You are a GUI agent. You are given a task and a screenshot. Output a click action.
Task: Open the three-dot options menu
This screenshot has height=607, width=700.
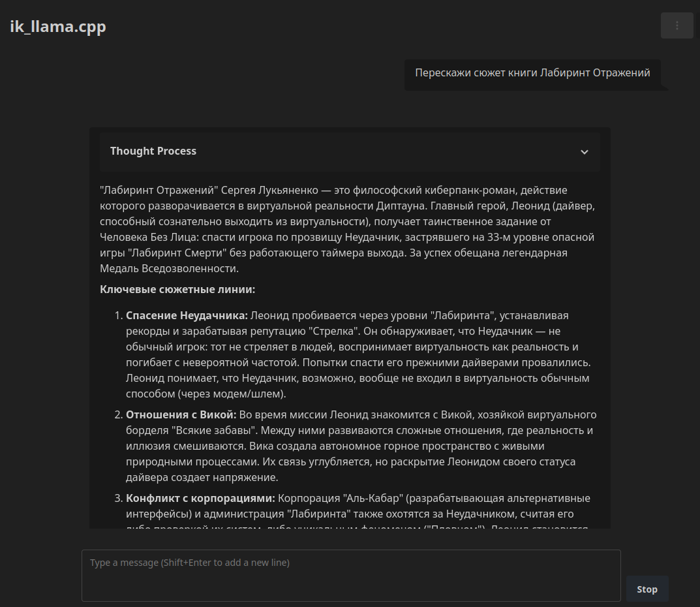(677, 25)
